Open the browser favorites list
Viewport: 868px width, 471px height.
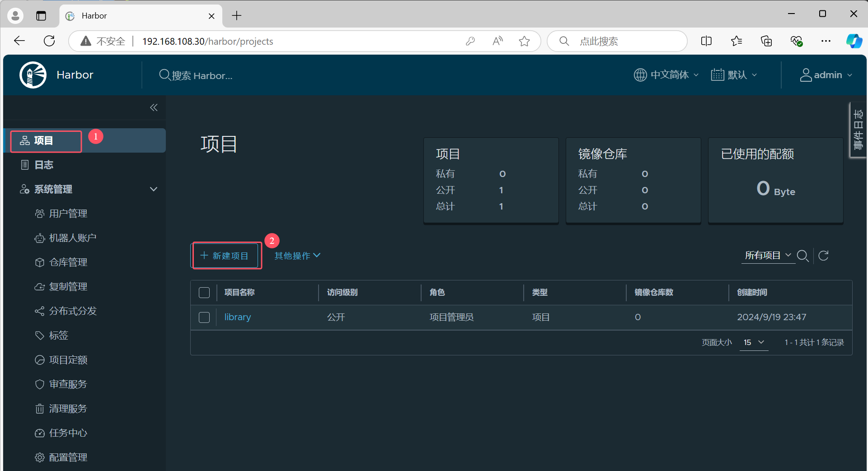click(737, 41)
